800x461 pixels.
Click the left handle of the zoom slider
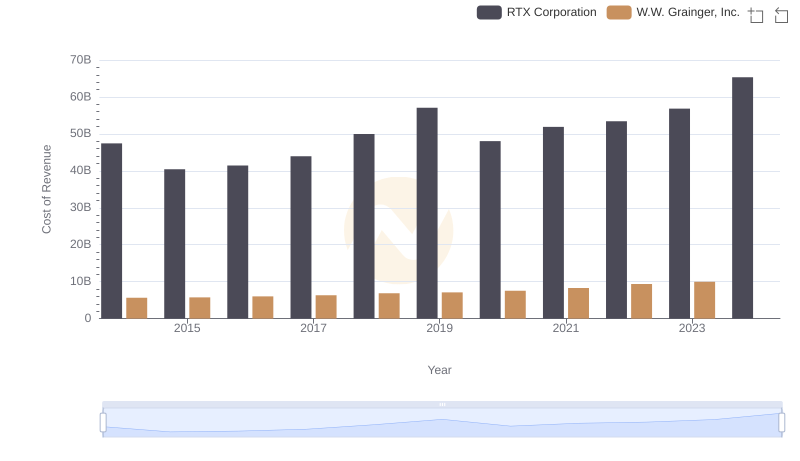pyautogui.click(x=103, y=422)
